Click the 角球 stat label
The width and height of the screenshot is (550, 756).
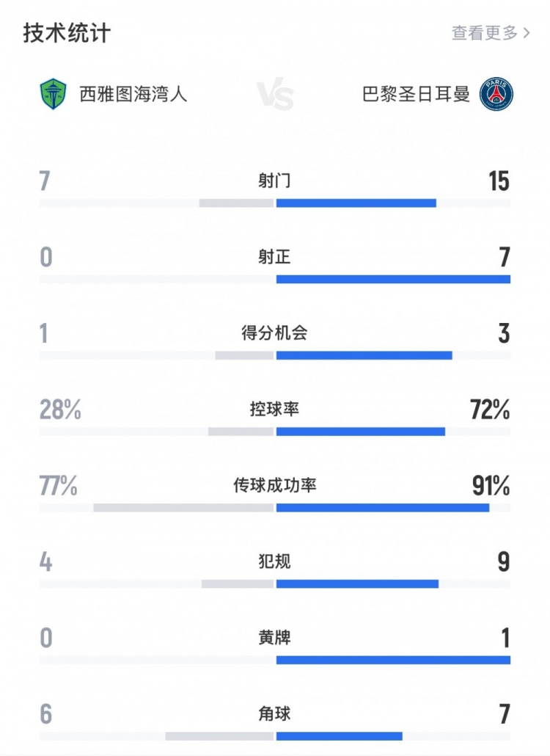pyautogui.click(x=274, y=713)
